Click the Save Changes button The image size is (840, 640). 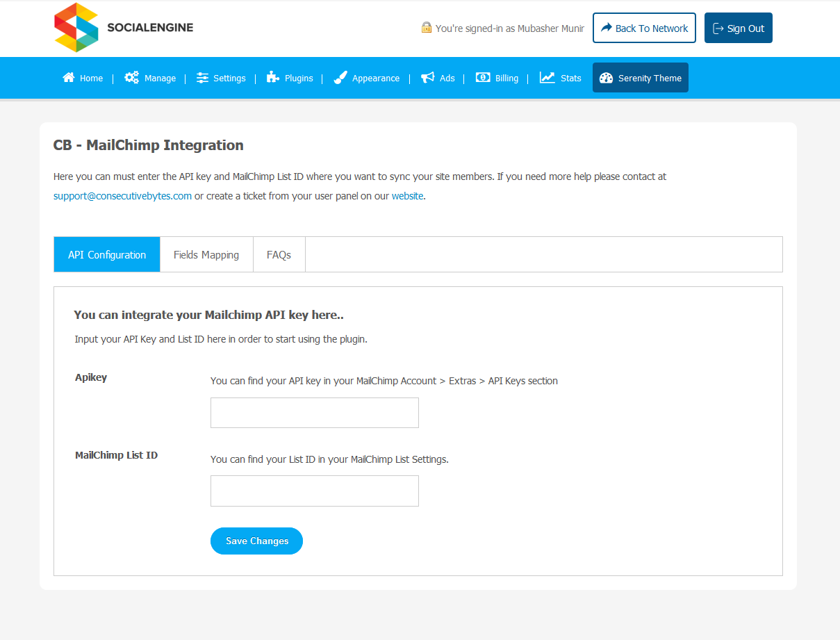click(x=256, y=541)
